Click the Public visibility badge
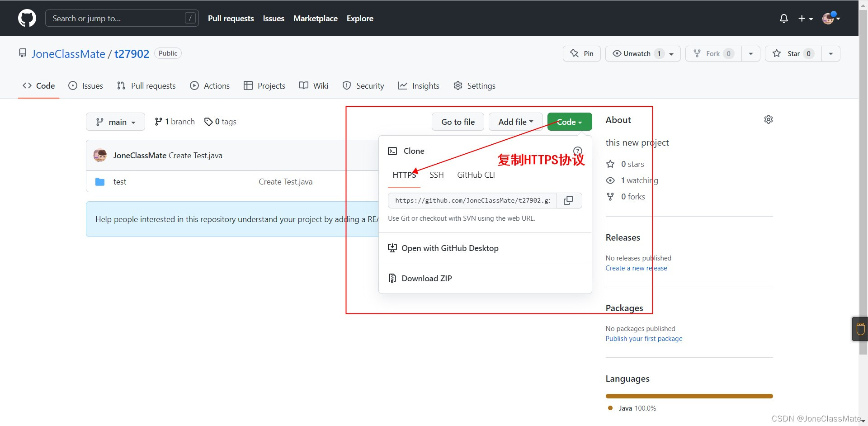Image resolution: width=868 pixels, height=426 pixels. [x=168, y=53]
